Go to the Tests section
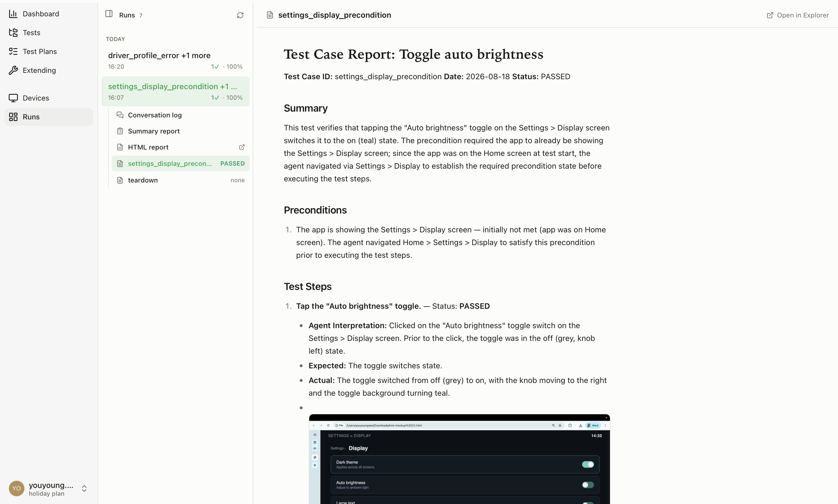838x504 pixels. point(48,33)
